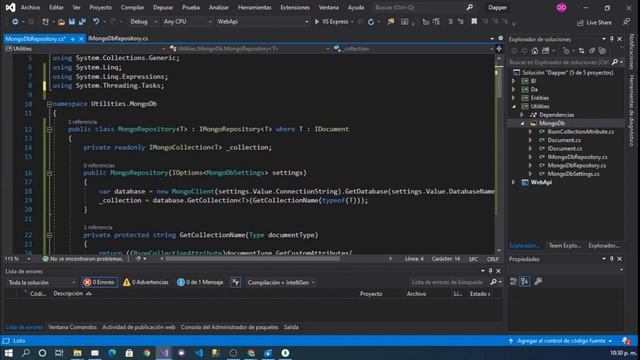Image resolution: width=640 pixels, height=360 pixels.
Task: Click the Home icon in Solution Explorer
Action: [535, 51]
